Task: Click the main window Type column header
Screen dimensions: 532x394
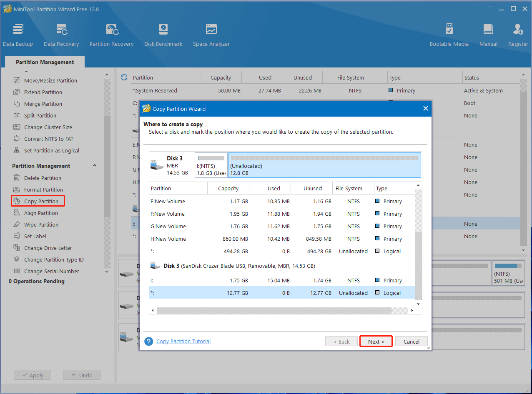Action: [x=424, y=77]
